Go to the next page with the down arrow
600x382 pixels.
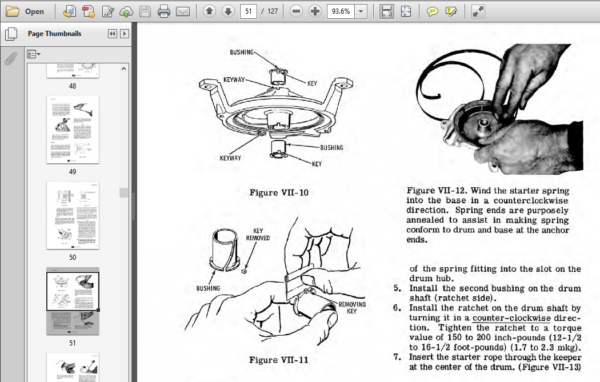coord(228,11)
